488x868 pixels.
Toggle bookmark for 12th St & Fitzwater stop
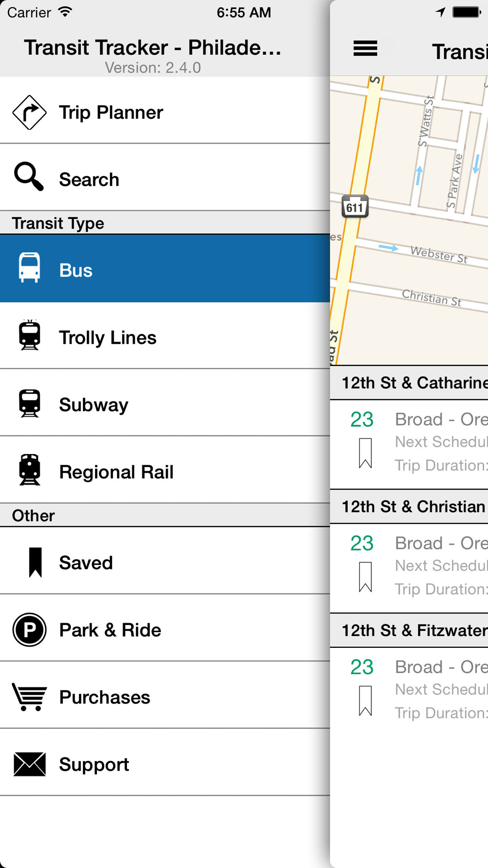pyautogui.click(x=365, y=701)
